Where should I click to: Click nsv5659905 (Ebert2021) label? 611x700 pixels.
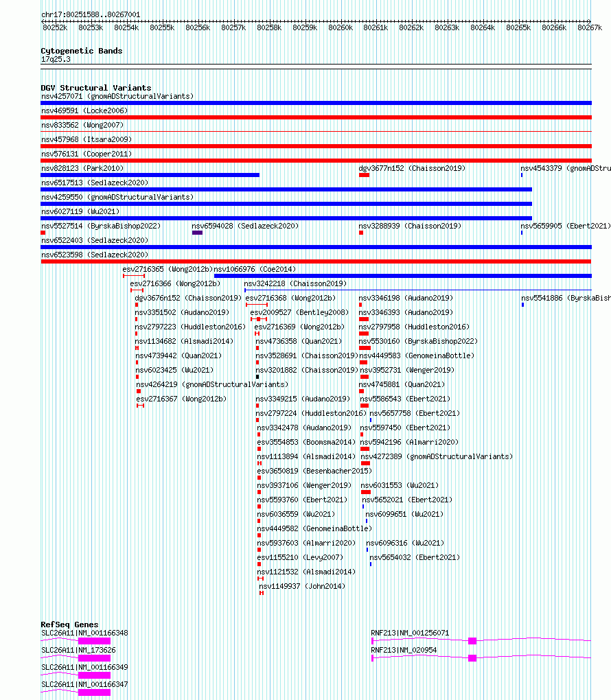tap(566, 226)
